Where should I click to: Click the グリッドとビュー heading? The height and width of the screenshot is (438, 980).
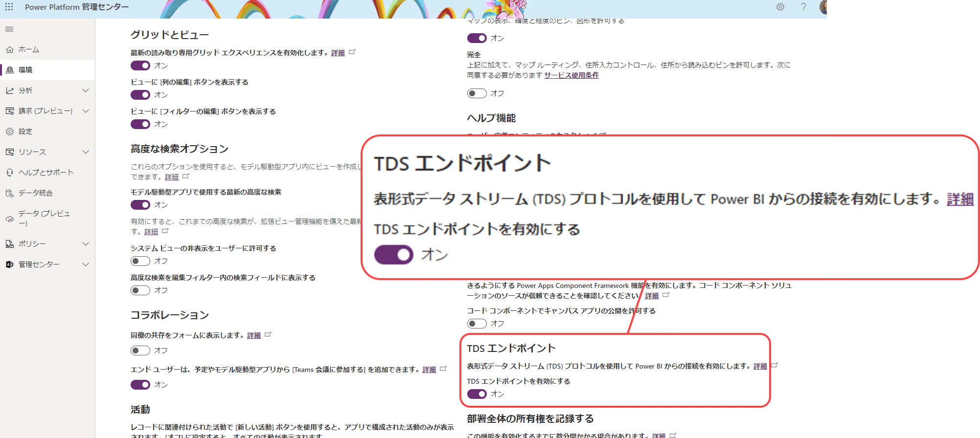point(170,35)
